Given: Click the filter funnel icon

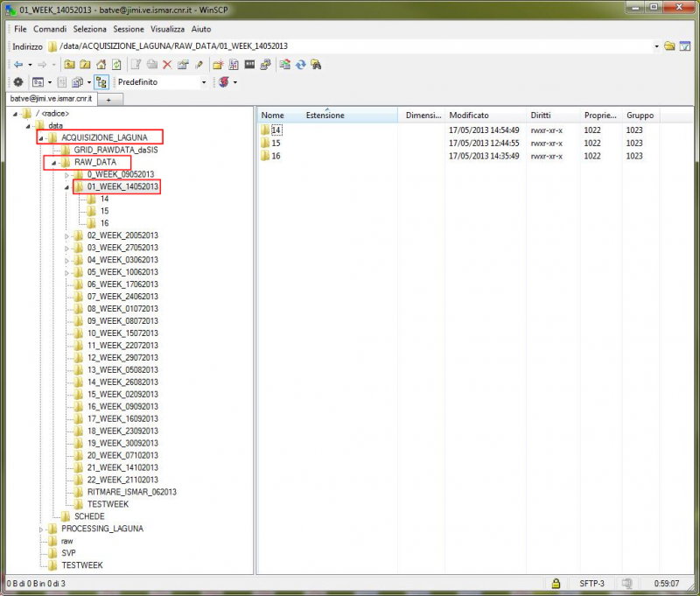Looking at the screenshot, I should 685,46.
